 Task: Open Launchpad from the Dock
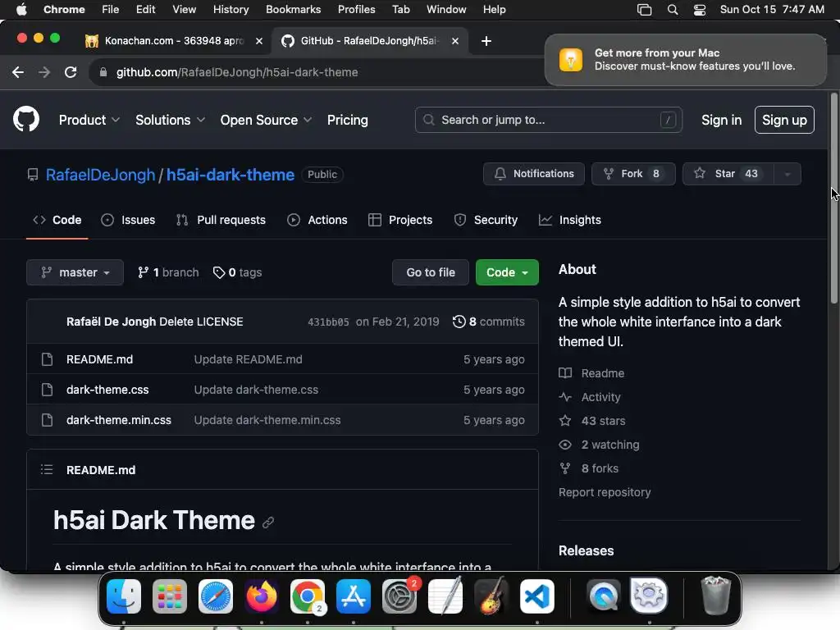pos(170,596)
